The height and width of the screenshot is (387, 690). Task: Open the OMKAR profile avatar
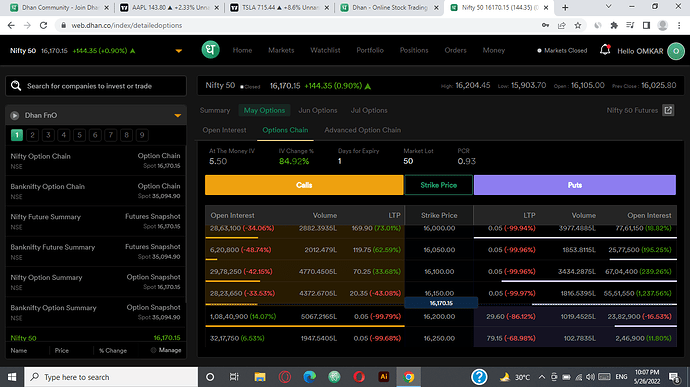click(x=676, y=51)
